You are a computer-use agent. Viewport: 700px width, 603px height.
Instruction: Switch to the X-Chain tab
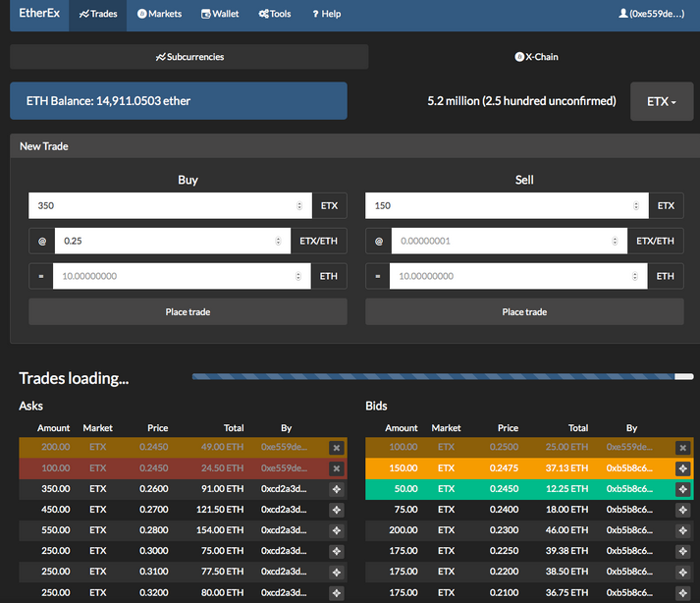click(536, 57)
